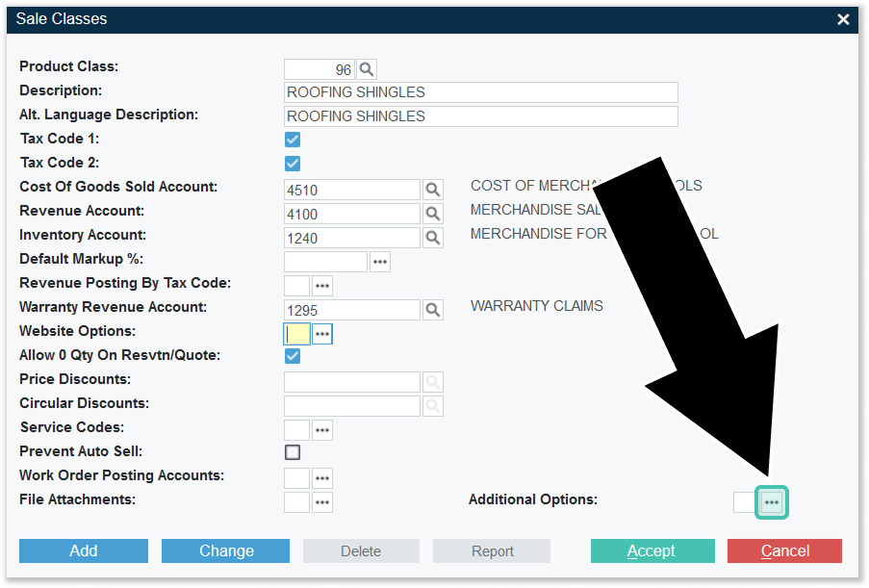
Task: Click the Product Class search magnifier icon
Action: point(367,69)
